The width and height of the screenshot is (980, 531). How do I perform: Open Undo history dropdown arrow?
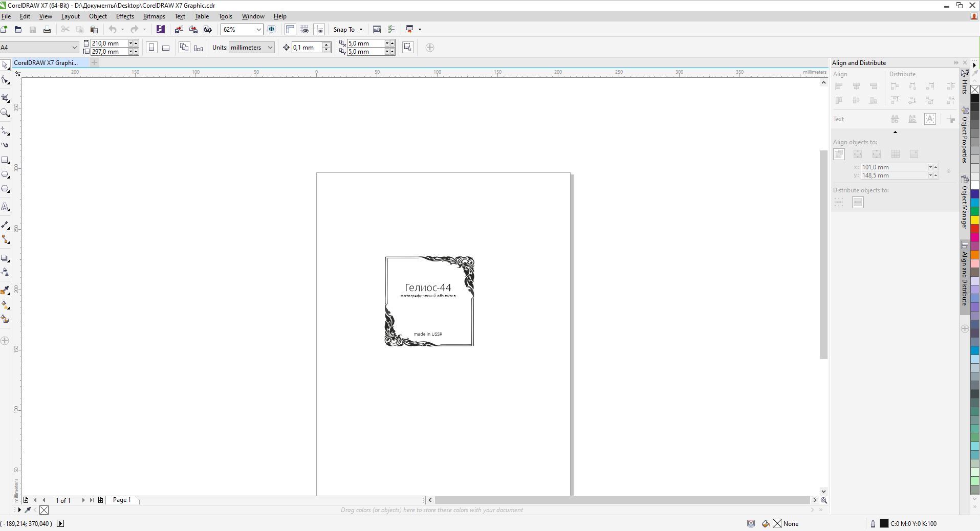pos(122,30)
